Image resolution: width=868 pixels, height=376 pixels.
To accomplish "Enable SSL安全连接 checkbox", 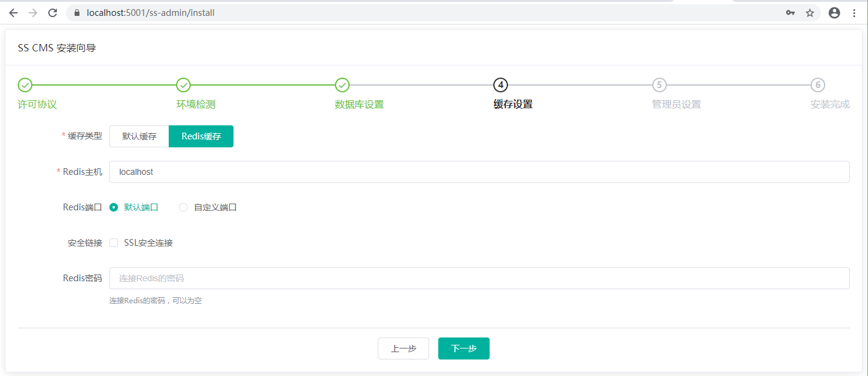I will click(x=114, y=243).
